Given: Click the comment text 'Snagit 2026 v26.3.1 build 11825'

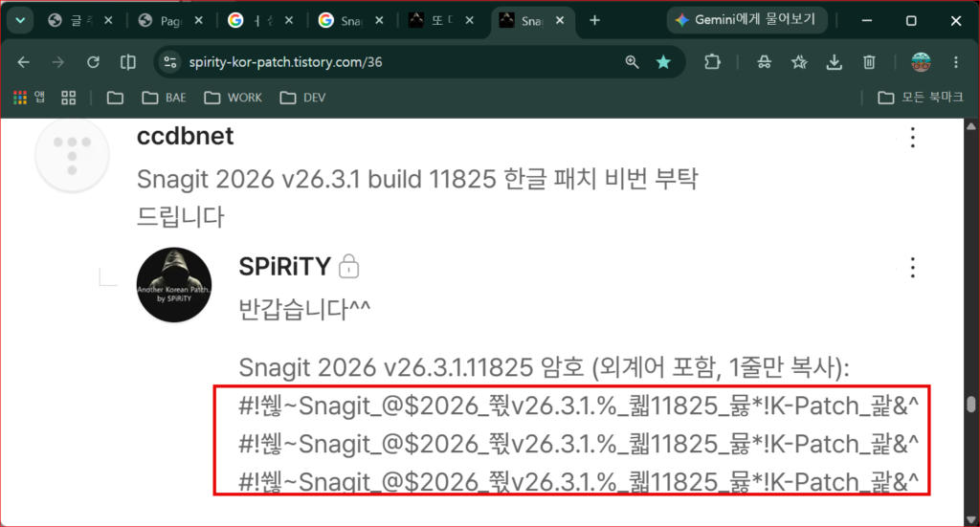Looking at the screenshot, I should click(316, 179).
